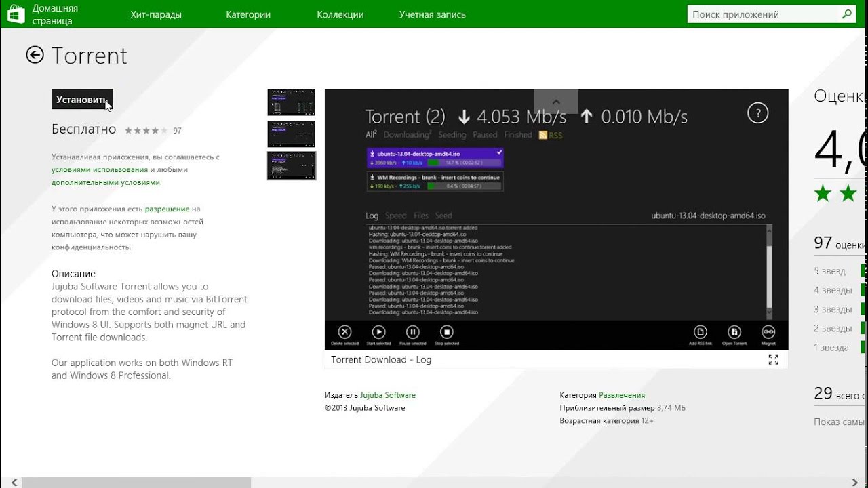Open условиями использования link
Screen dimensions: 868x488
click(100, 169)
